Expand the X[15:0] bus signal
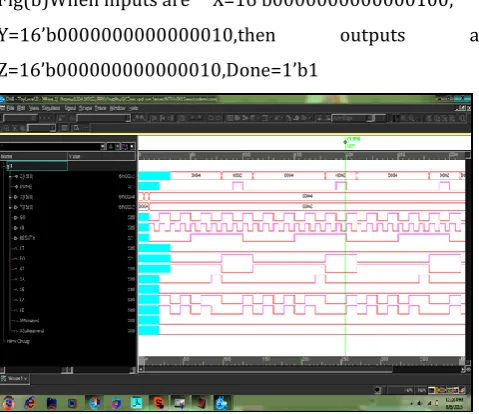Screen dimensions: 479x414 11,197
